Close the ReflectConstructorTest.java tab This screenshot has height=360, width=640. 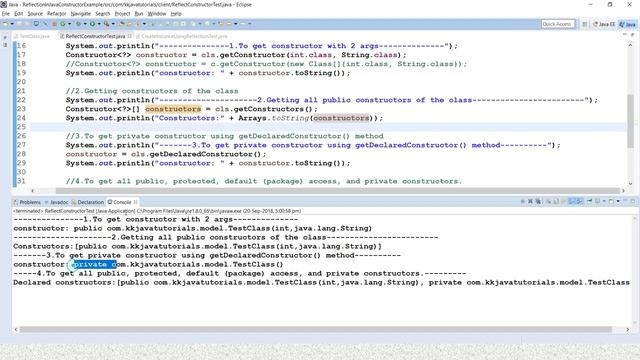(x=129, y=36)
